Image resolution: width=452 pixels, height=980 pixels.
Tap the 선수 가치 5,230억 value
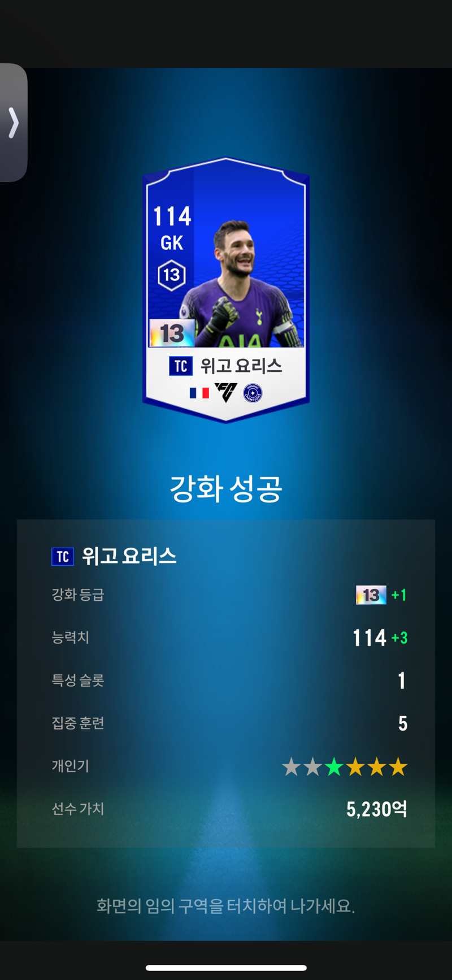377,809
